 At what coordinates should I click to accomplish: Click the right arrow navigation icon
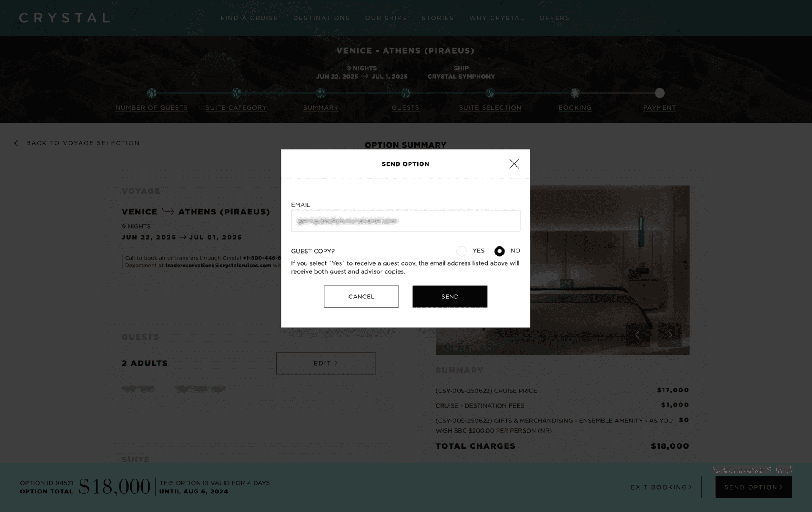tap(670, 334)
